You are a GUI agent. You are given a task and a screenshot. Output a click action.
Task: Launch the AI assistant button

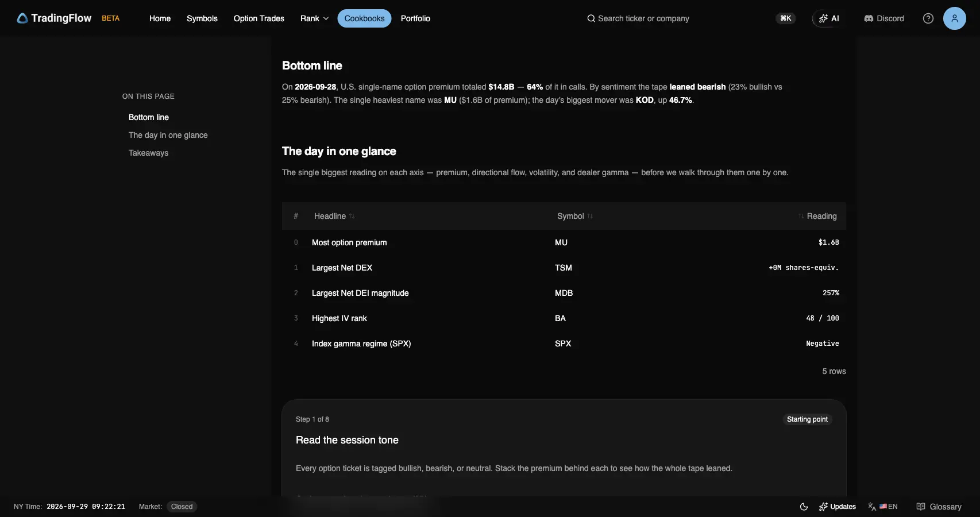(x=828, y=18)
